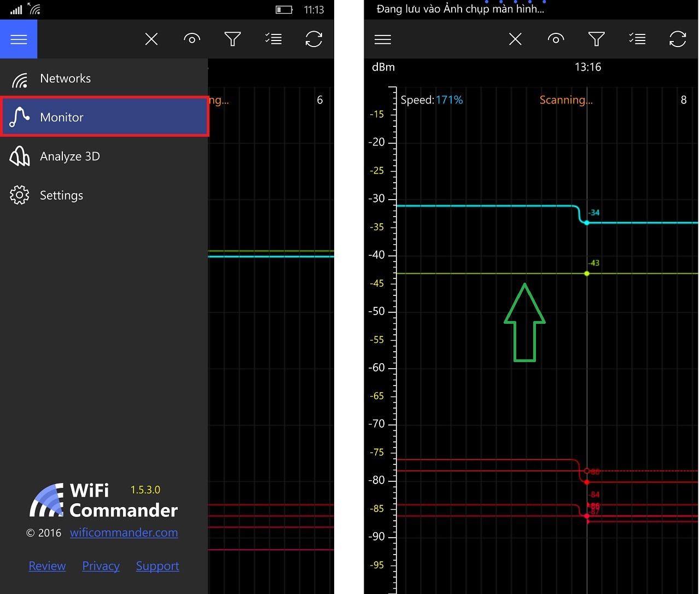The image size is (700, 594).
Task: Click the refresh icon in right screen
Action: [x=677, y=39]
